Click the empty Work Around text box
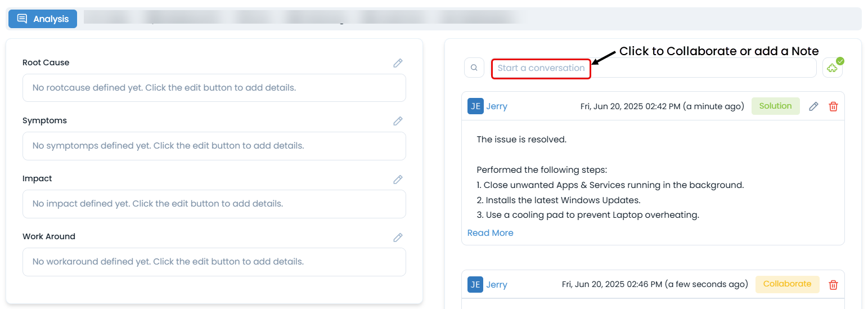868x309 pixels. [x=214, y=262]
